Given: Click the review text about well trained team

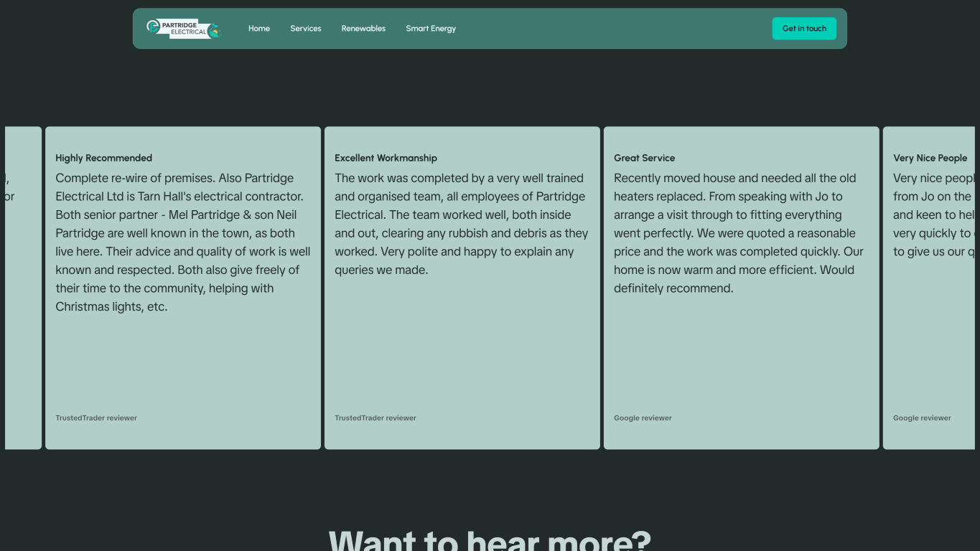Looking at the screenshot, I should (462, 224).
